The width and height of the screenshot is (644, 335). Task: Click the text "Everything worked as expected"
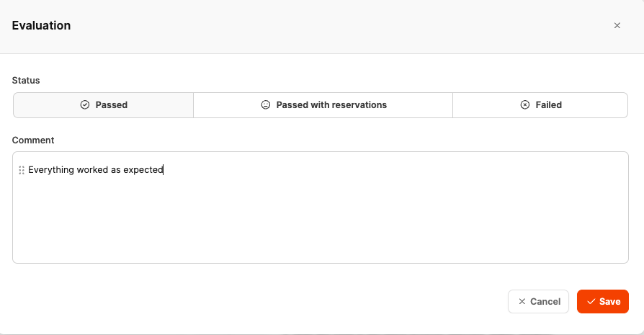point(96,170)
